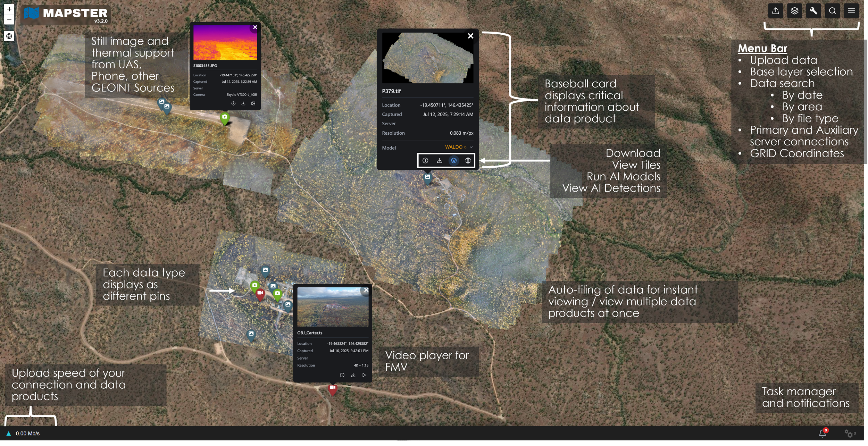Open the base layer selection
Screen dimensions: 868x446
pos(794,11)
